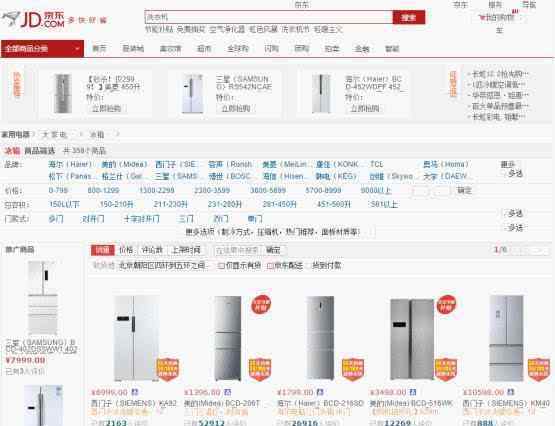Screen dimensions: 555x426
Task: Open the delivery address dropdown 北京朝阳区
Action: [162, 265]
